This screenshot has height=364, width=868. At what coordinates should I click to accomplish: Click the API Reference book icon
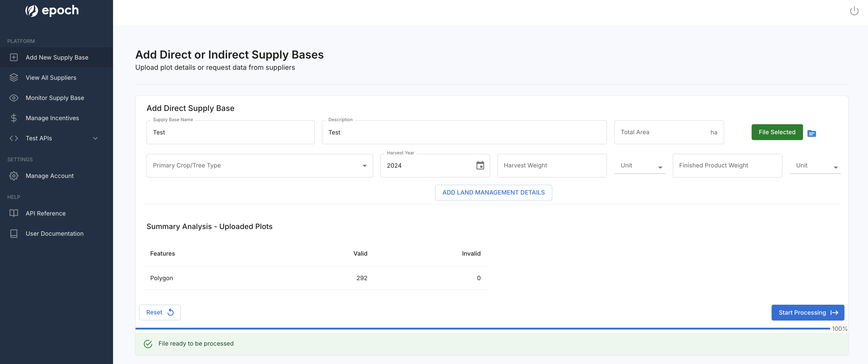click(14, 213)
